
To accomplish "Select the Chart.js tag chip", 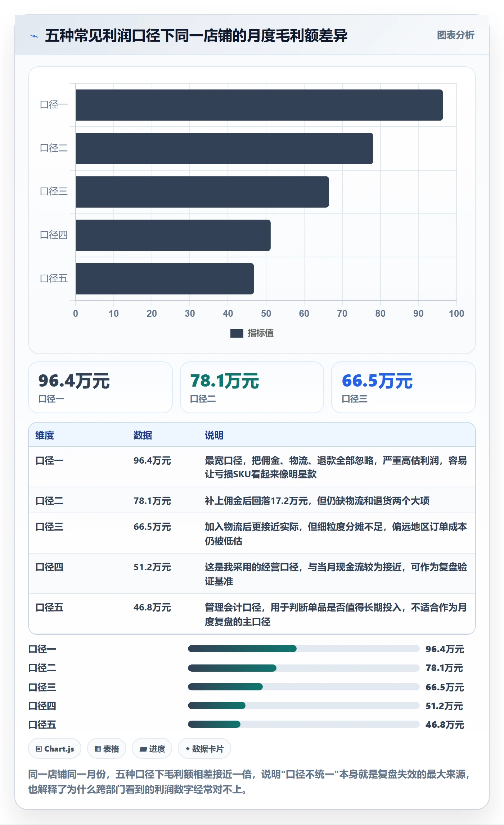I will point(55,749).
